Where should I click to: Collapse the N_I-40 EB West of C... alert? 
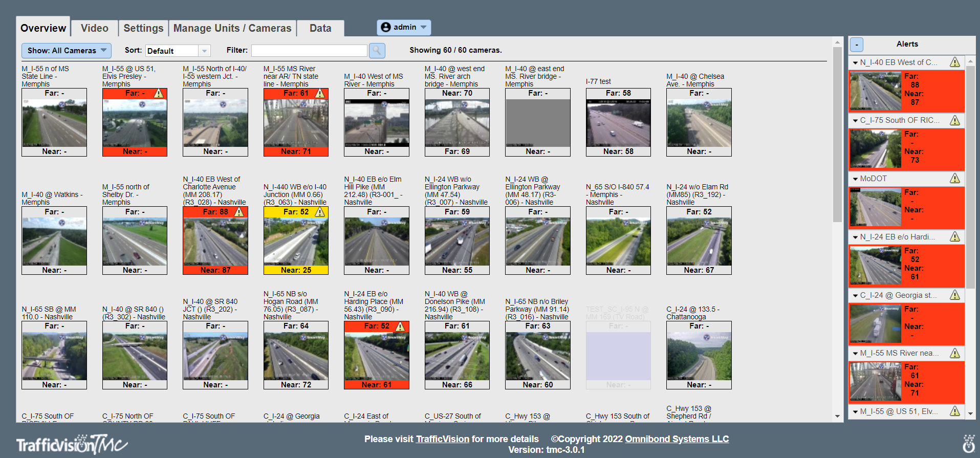click(x=855, y=63)
